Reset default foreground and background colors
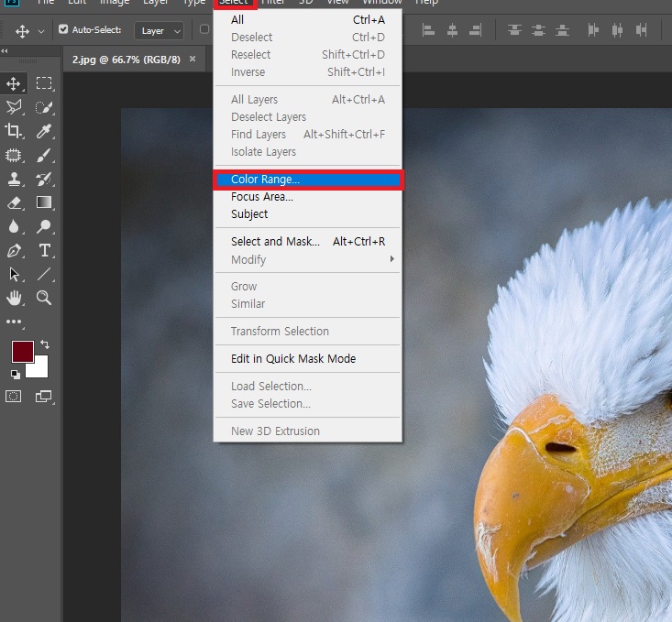 point(15,375)
